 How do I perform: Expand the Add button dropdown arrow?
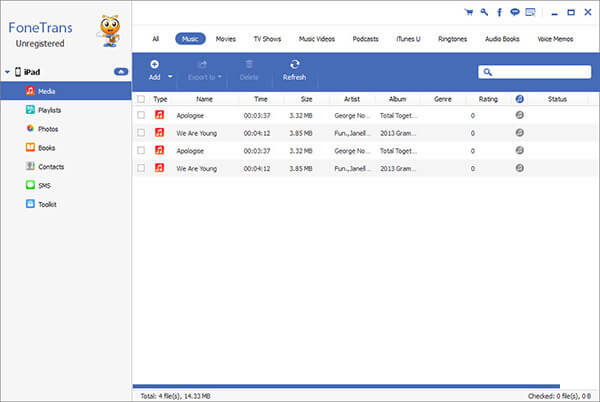170,76
